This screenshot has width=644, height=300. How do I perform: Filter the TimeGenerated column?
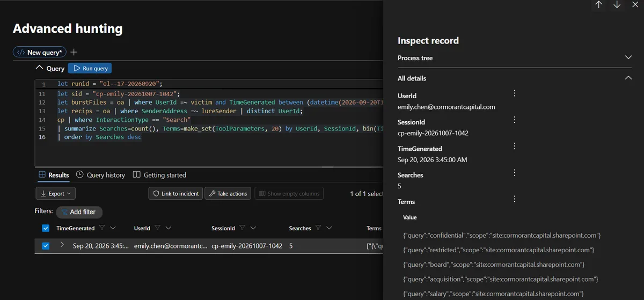[x=101, y=228]
